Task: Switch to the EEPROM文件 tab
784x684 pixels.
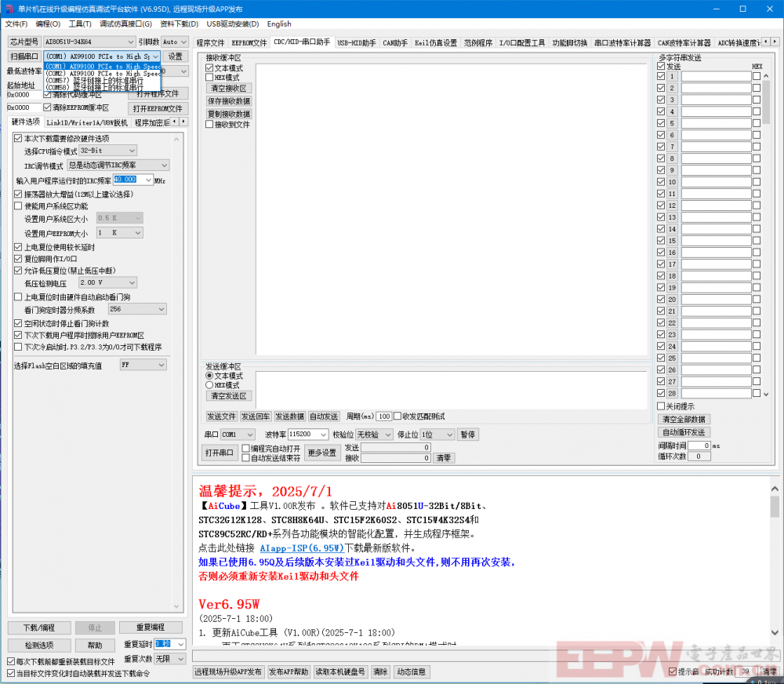Action: pos(249,42)
